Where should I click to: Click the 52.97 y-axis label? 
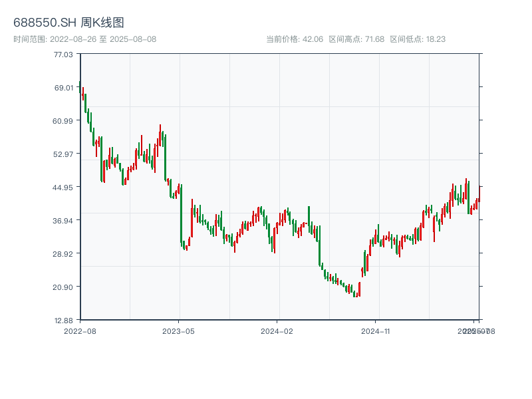pyautogui.click(x=64, y=154)
